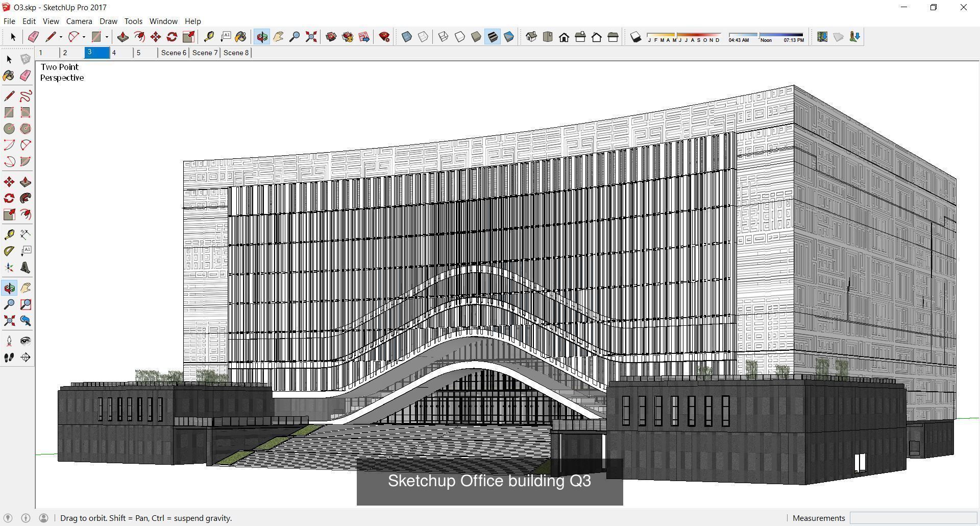This screenshot has height=526, width=980.
Task: Select the Push/Pull tool in top toolbar
Action: coord(122,37)
